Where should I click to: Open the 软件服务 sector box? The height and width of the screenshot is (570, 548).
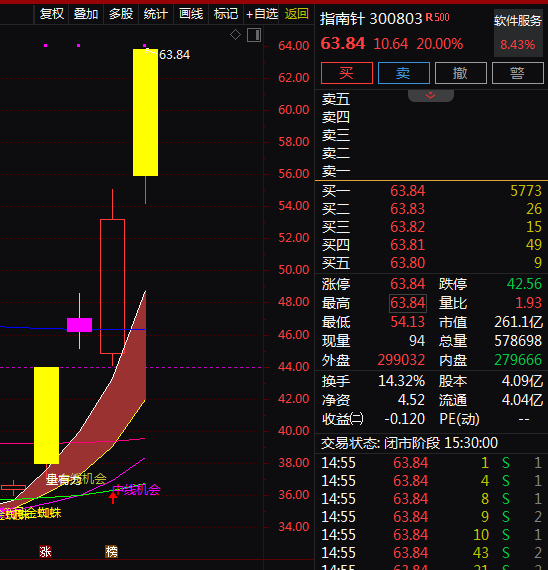coord(518,33)
